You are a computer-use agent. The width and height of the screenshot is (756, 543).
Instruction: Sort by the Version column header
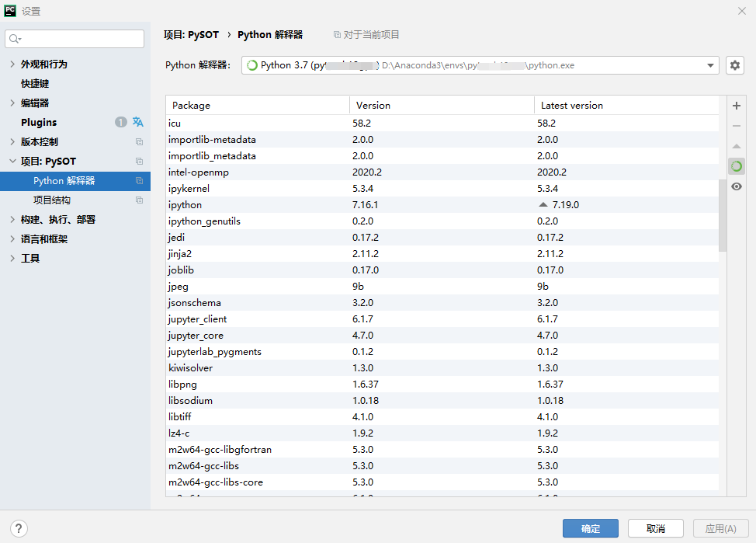coord(442,105)
